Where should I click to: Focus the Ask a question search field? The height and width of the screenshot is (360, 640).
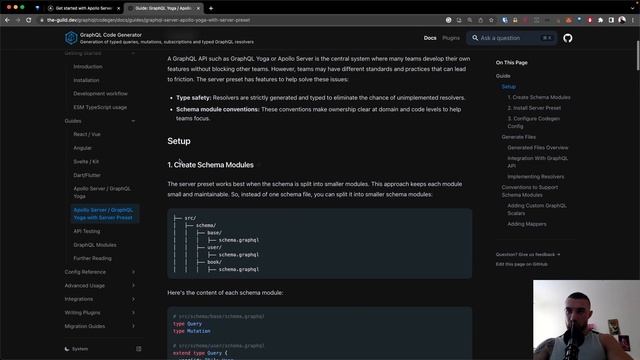pos(511,38)
